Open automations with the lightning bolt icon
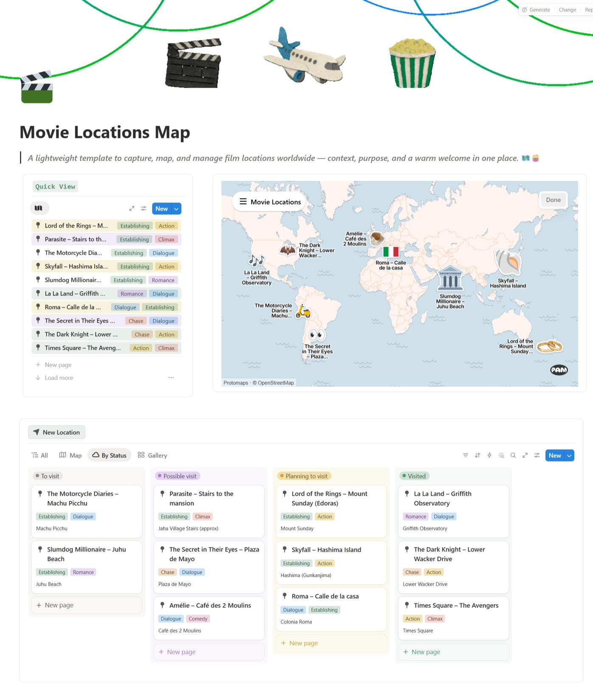This screenshot has width=593, height=700. coord(489,455)
